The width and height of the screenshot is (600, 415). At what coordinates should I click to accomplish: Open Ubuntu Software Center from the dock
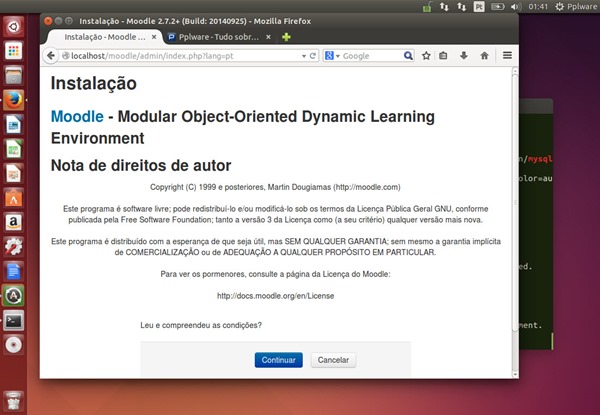click(x=14, y=198)
